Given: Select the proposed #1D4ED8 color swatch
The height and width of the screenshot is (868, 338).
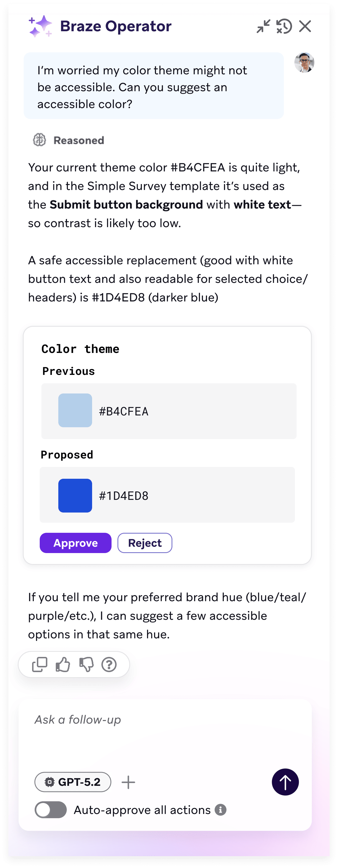Looking at the screenshot, I should [75, 495].
